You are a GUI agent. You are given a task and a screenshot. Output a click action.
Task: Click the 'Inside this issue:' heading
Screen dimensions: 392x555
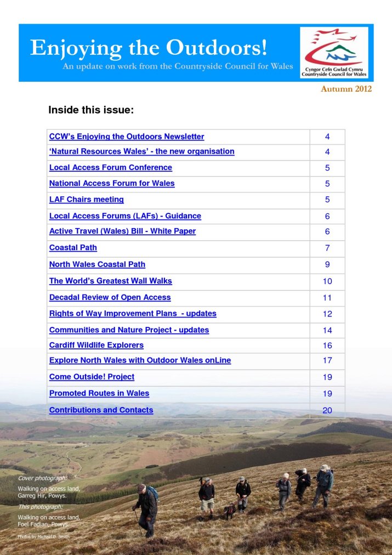click(x=91, y=110)
